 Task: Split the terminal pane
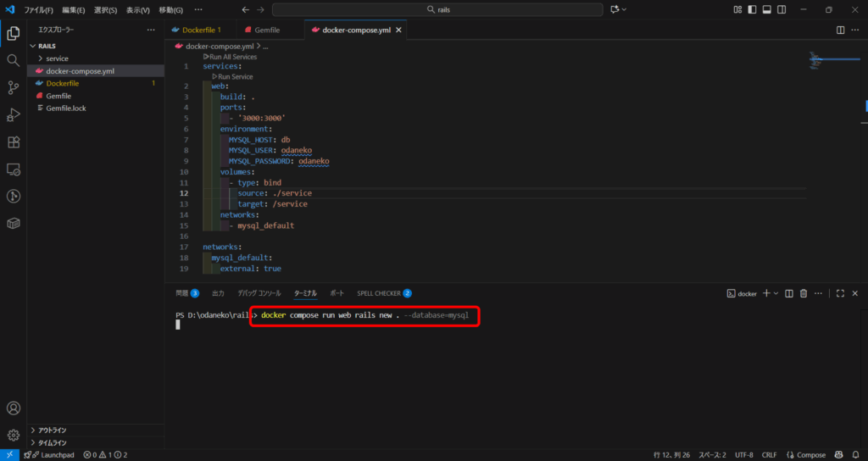point(789,293)
